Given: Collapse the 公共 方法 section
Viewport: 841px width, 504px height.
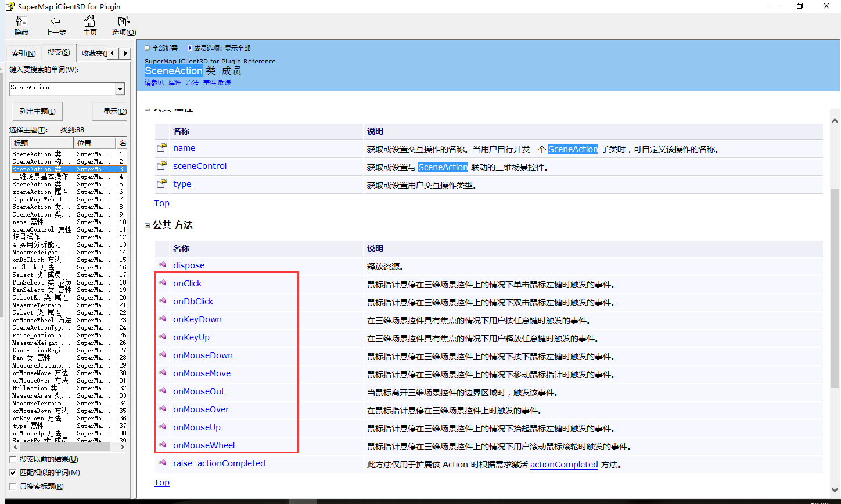Looking at the screenshot, I should (148, 225).
